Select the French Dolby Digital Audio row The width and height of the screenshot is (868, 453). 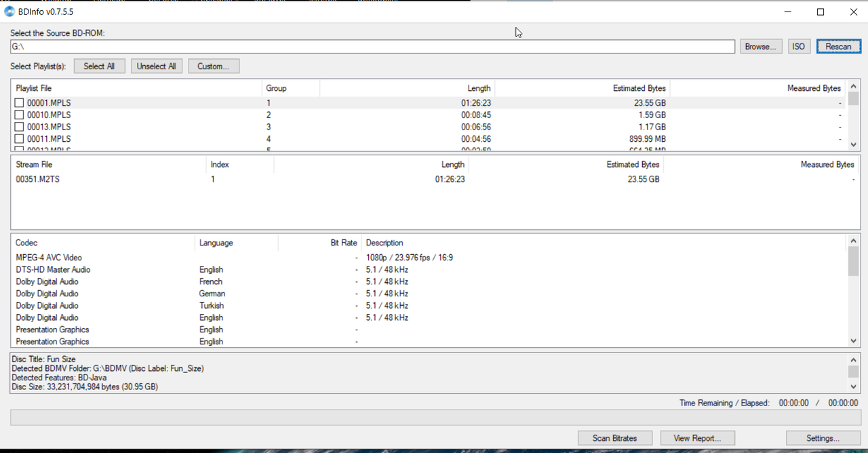429,281
